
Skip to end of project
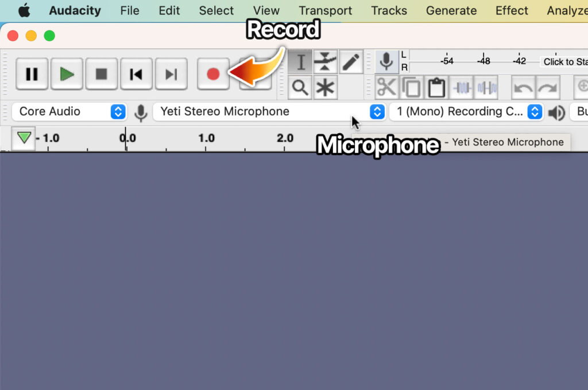click(x=171, y=74)
